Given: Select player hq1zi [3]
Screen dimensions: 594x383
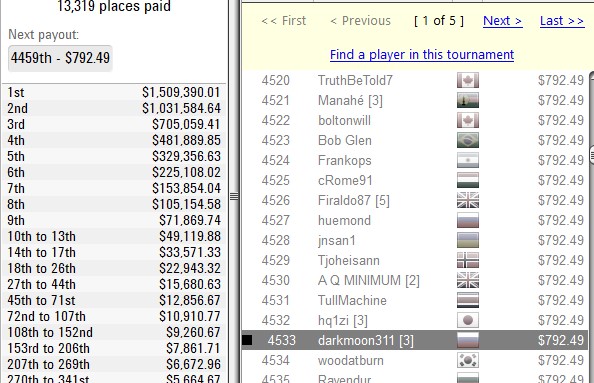Looking at the screenshot, I should [343, 320].
